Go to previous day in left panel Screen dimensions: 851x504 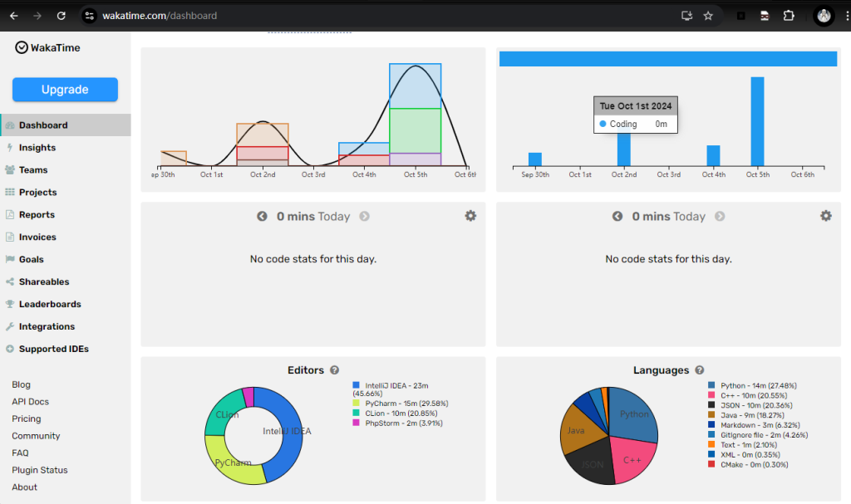pyautogui.click(x=263, y=217)
